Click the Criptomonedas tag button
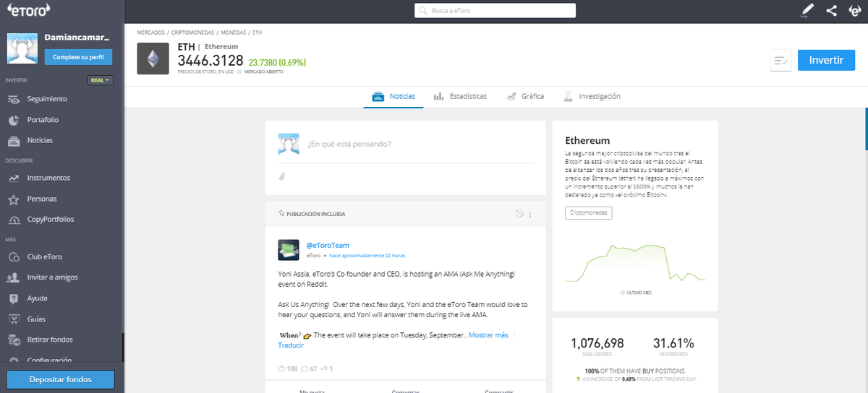868x393 pixels. (590, 213)
